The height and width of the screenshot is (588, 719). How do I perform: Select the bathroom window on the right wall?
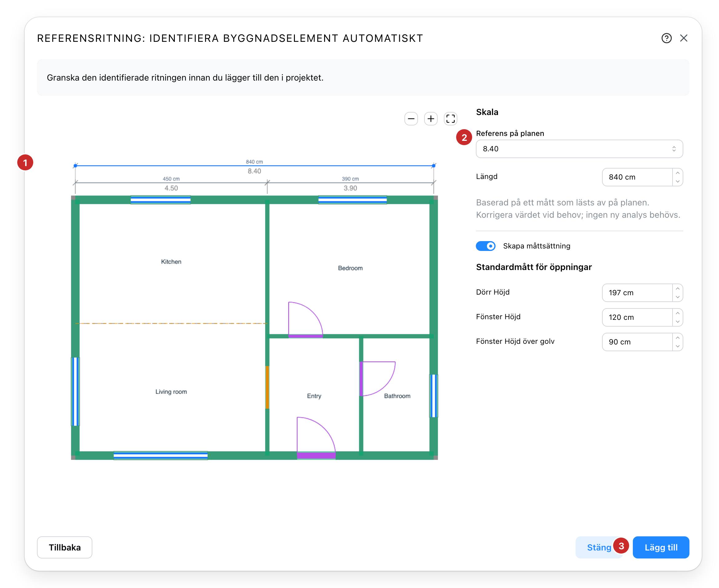click(x=433, y=395)
